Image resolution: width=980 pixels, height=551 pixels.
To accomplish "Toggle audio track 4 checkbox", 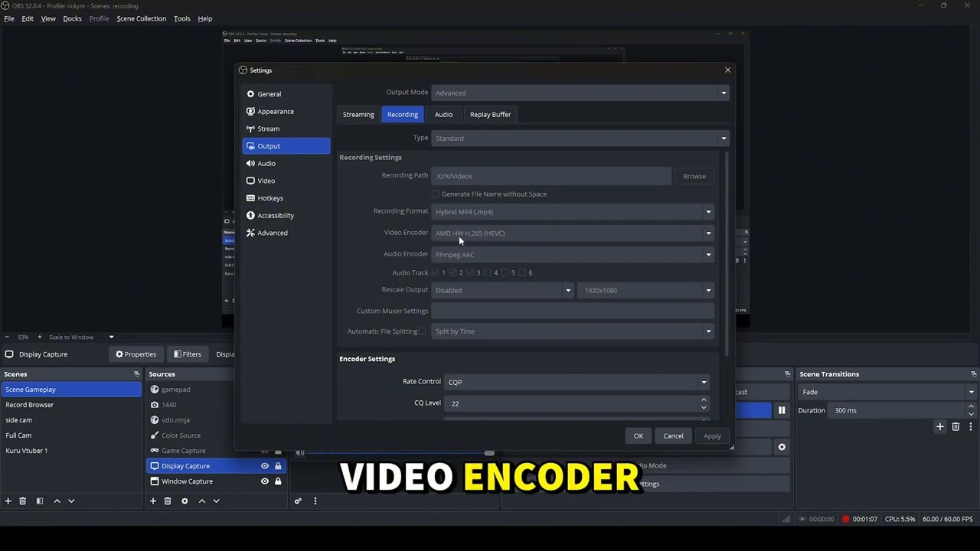I will (x=488, y=273).
